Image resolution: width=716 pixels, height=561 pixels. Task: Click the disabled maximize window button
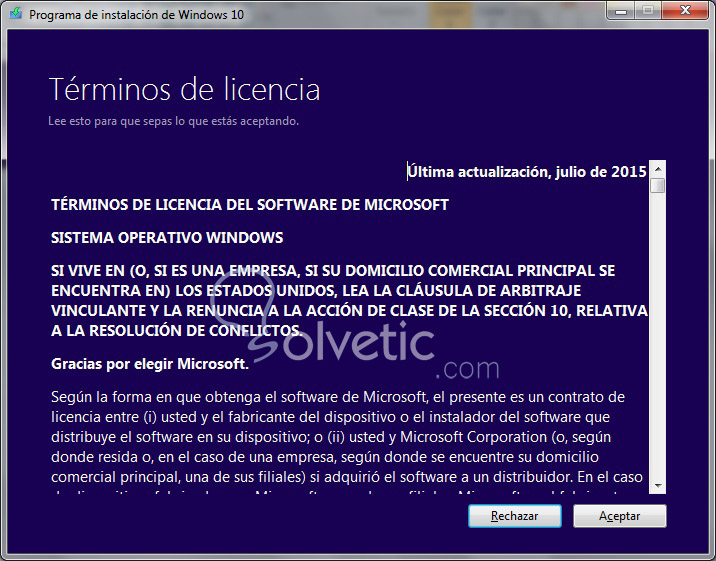pos(648,11)
